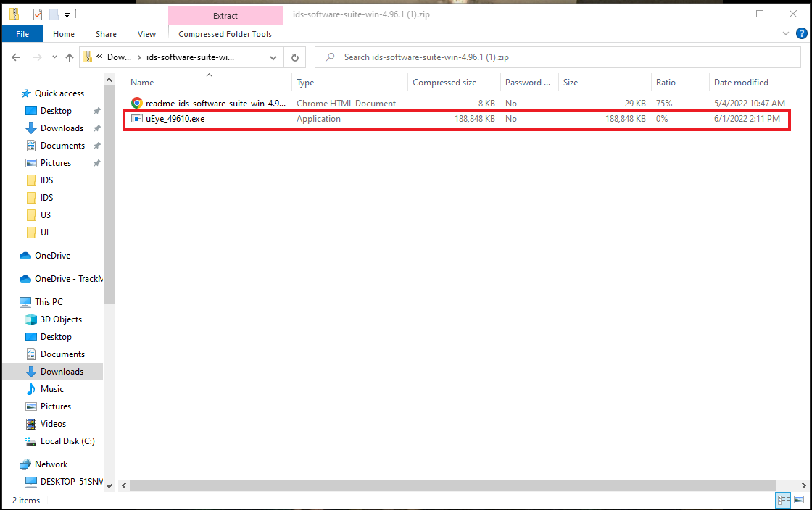Click the Dow... breadcrumb in address bar
This screenshot has height=510, width=812.
(x=119, y=57)
